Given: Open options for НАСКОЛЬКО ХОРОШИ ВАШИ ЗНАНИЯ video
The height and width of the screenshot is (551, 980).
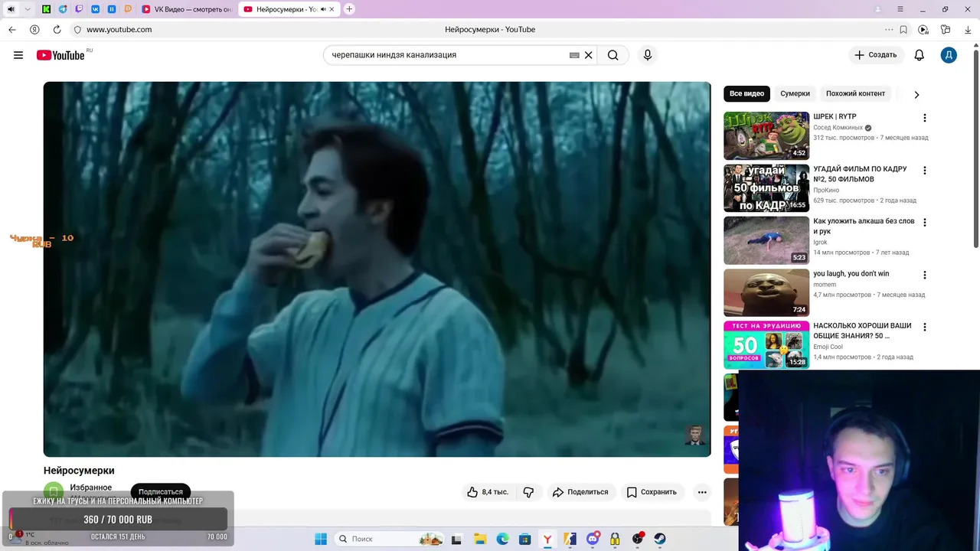Looking at the screenshot, I should pos(924,327).
